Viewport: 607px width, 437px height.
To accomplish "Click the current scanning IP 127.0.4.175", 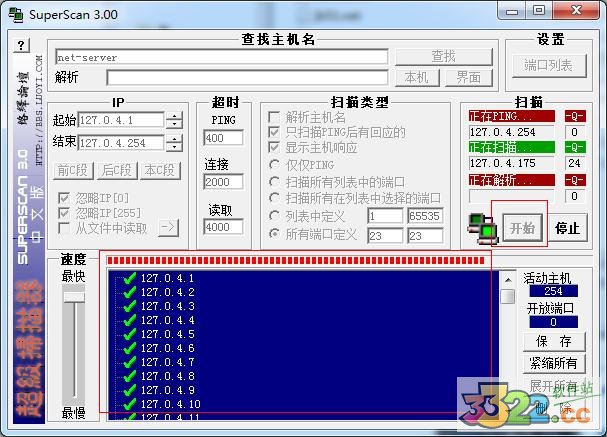I will point(511,163).
